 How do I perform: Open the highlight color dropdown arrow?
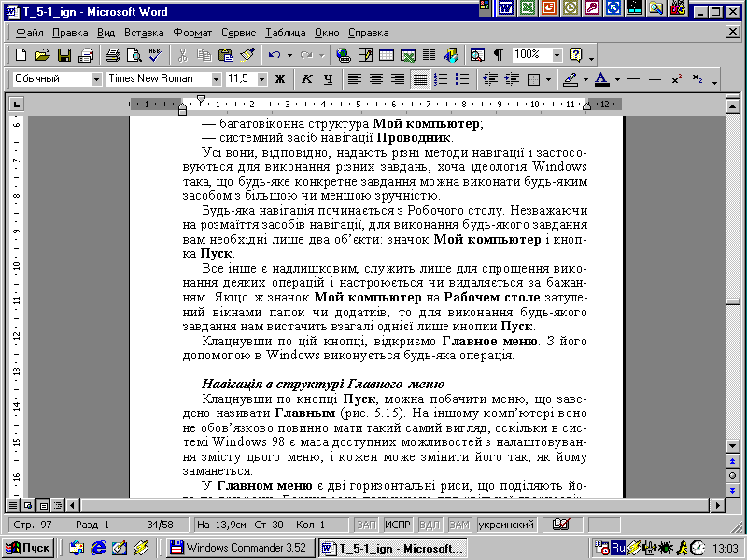point(585,79)
